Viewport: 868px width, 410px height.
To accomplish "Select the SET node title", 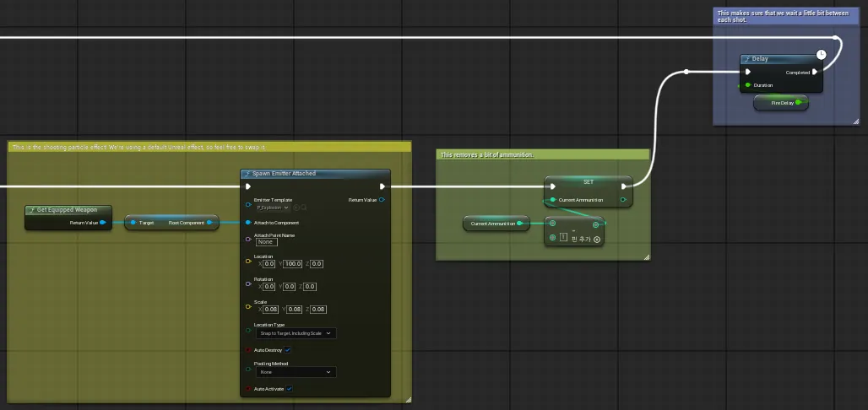I will pos(589,181).
